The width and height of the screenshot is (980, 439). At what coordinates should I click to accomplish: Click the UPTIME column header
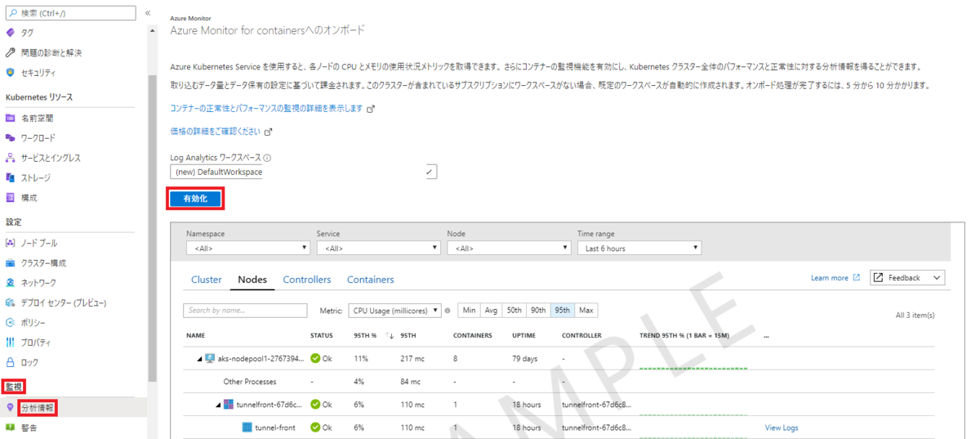pos(524,336)
